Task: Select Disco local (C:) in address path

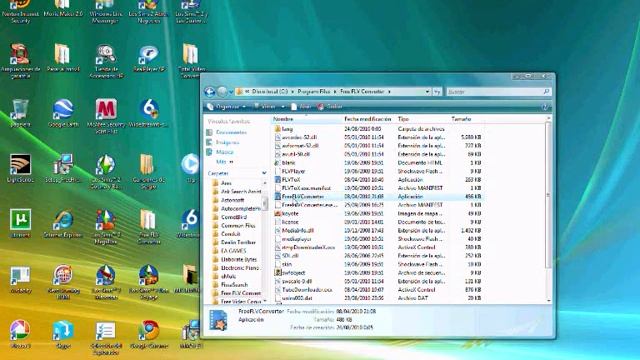Action: pyautogui.click(x=269, y=92)
